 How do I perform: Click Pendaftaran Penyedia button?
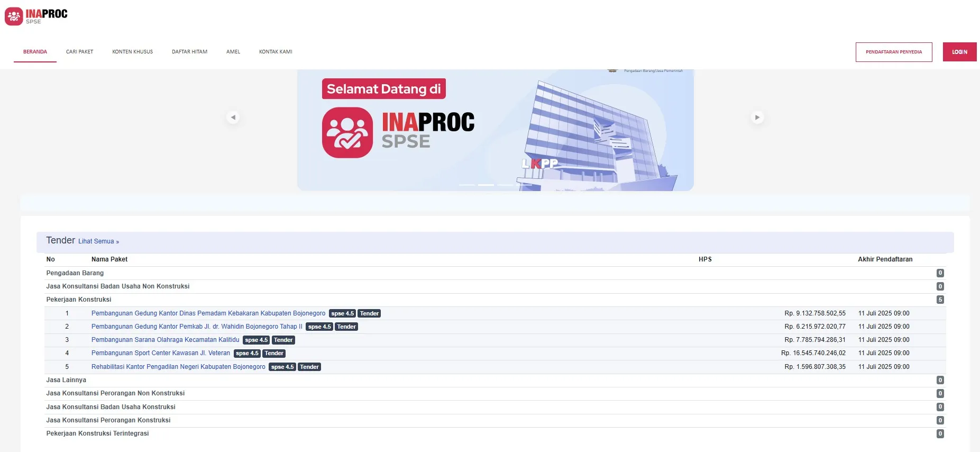[x=893, y=52]
